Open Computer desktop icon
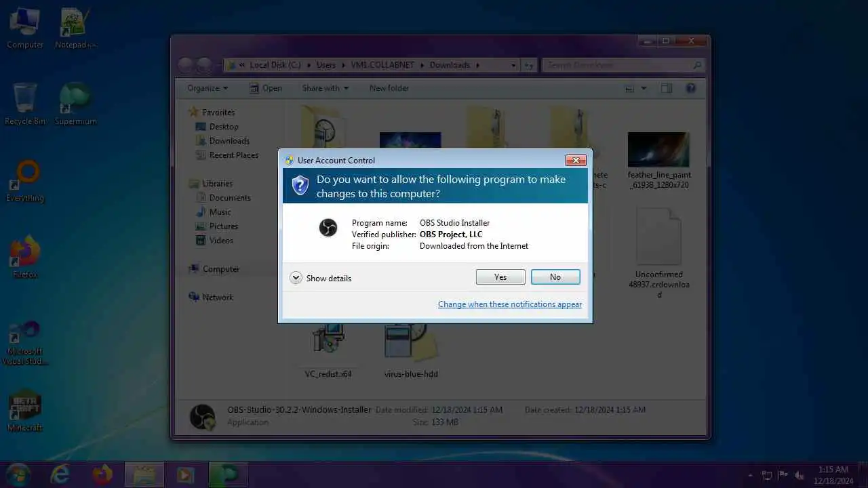The height and width of the screenshot is (488, 868). coord(25,28)
